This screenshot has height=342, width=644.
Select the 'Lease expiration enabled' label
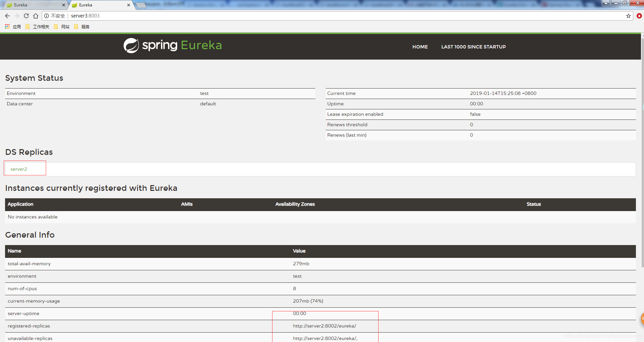pos(355,114)
